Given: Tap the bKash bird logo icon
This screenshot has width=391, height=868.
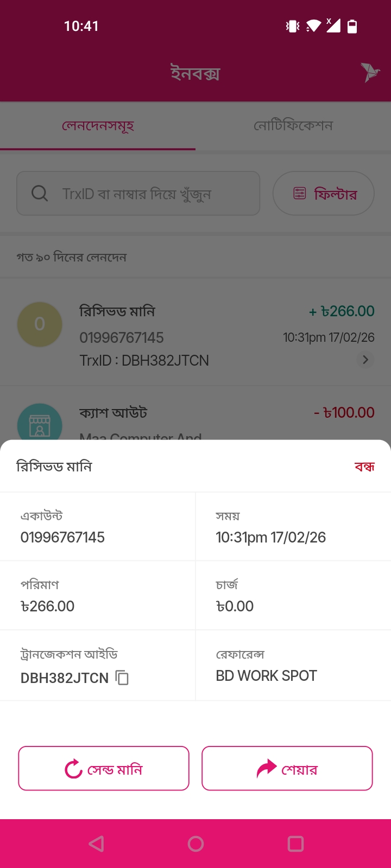Looking at the screenshot, I should 370,72.
